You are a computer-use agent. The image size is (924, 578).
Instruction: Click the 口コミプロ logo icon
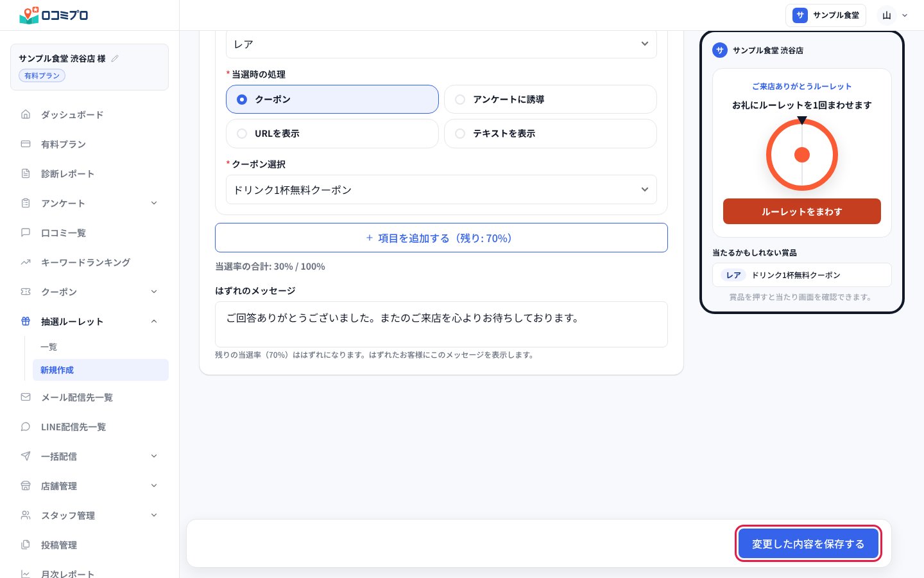click(x=30, y=15)
